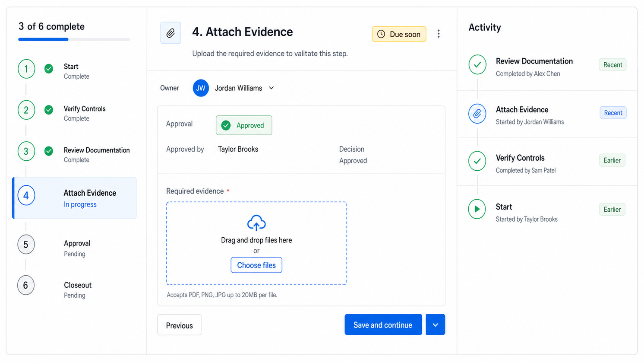Expand the Save and continue options arrow

tap(435, 325)
